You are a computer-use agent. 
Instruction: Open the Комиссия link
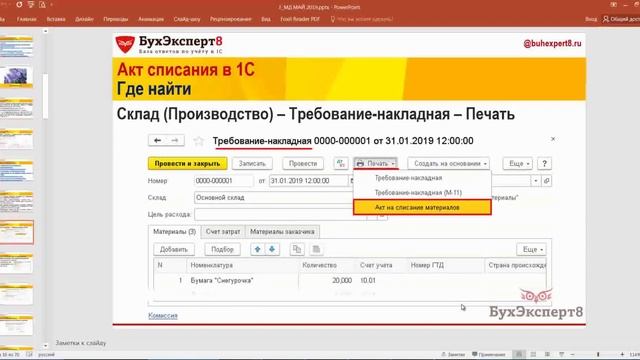pyautogui.click(x=163, y=316)
